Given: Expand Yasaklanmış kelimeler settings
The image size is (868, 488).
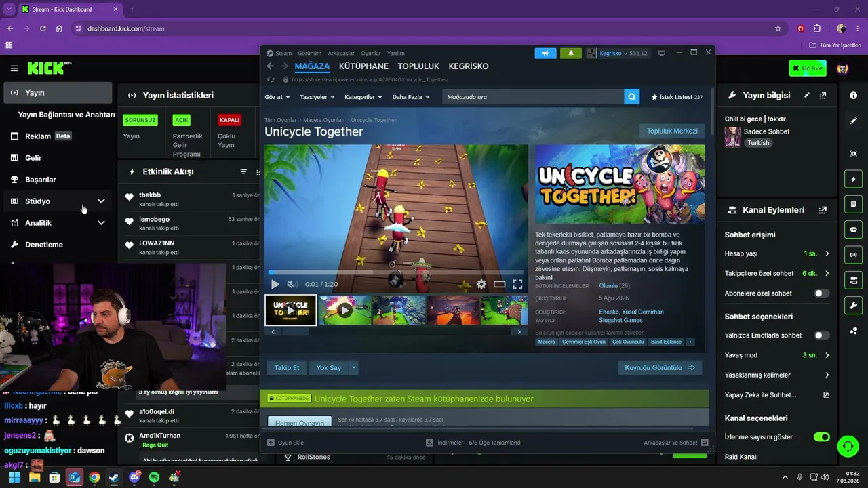Looking at the screenshot, I should coord(777,375).
